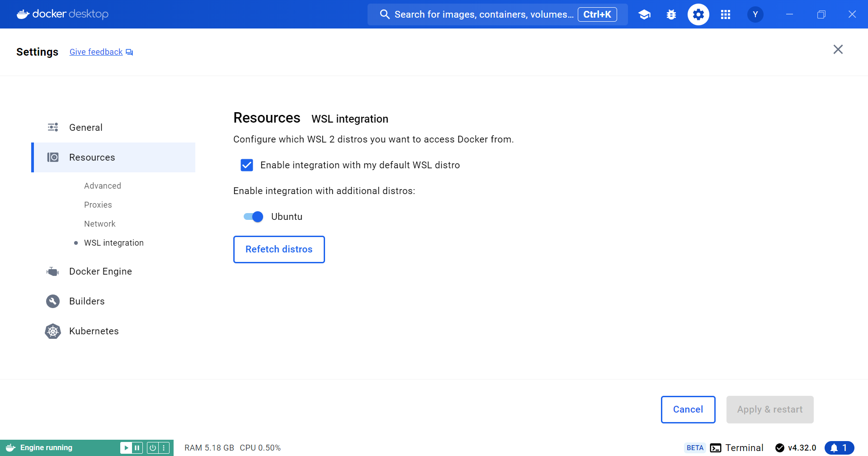
Task: Uncheck default WSL distro integration checkbox
Action: point(247,165)
